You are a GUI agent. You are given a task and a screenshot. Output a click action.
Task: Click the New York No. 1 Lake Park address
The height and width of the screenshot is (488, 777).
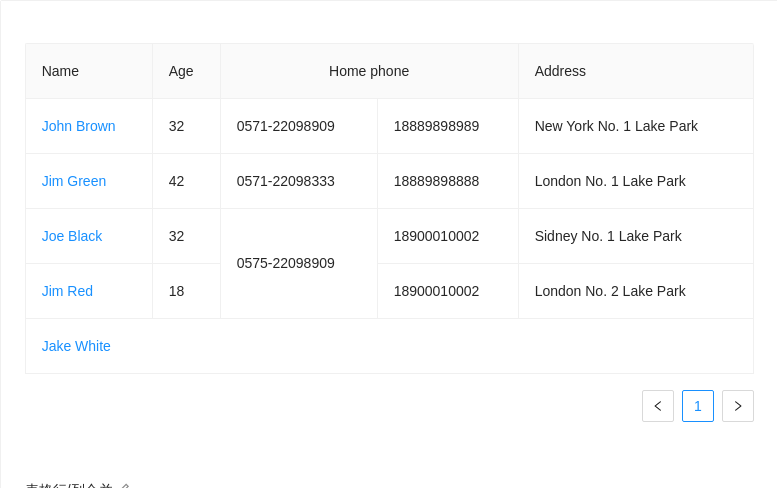tap(616, 126)
